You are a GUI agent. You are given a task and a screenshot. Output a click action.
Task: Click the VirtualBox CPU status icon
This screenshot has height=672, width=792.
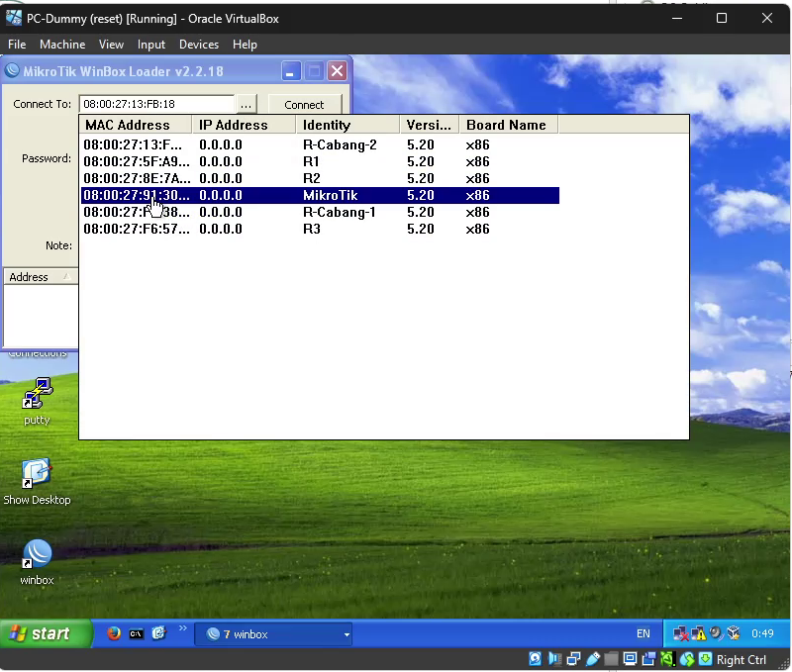pyautogui.click(x=667, y=659)
